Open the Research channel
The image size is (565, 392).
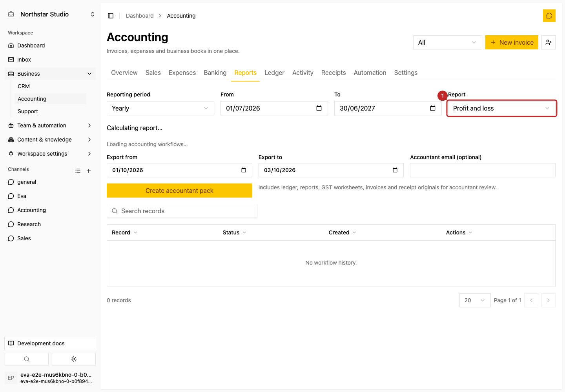click(x=50, y=224)
